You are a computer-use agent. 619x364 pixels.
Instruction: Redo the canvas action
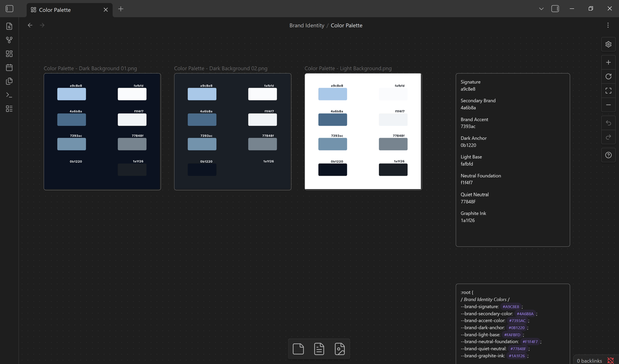click(x=608, y=137)
